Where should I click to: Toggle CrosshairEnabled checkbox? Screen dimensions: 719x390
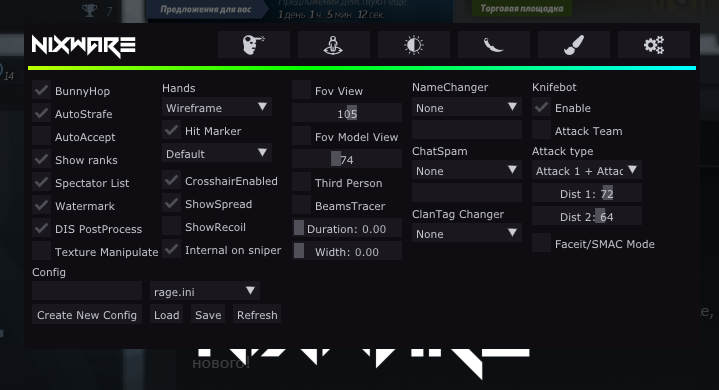coord(171,180)
